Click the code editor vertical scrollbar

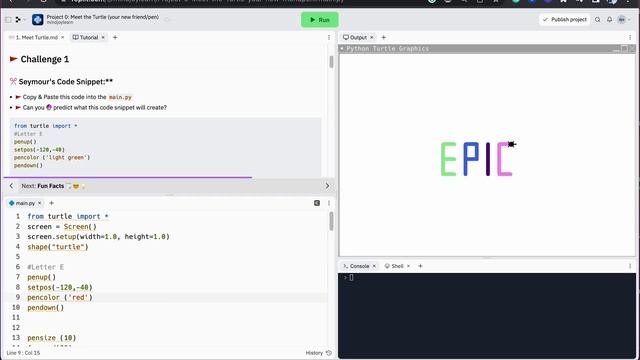[x=331, y=221]
